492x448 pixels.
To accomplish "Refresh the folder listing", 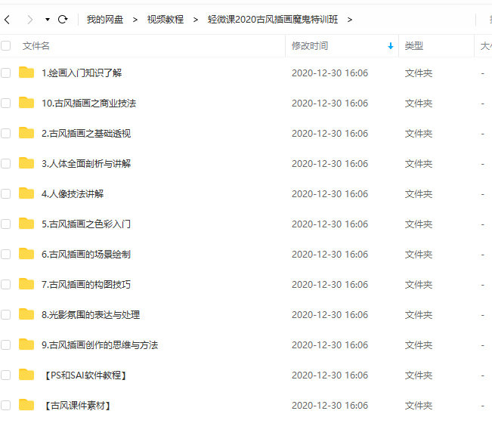I will click(63, 20).
